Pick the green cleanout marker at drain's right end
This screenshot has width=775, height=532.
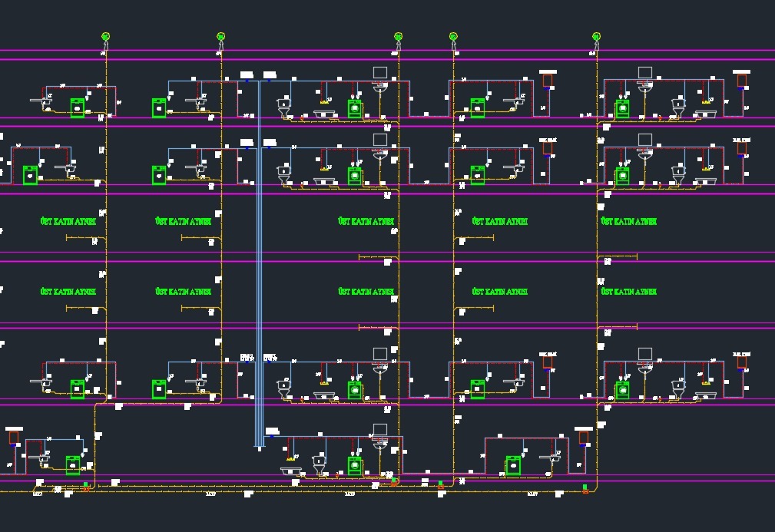click(x=585, y=487)
